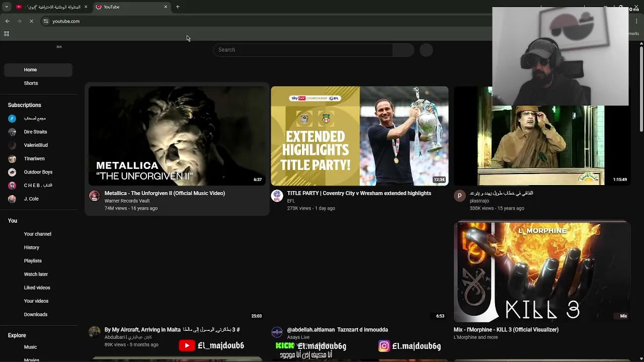This screenshot has height=362, width=644.
Task: Close the active YouTube tab
Action: pos(166,7)
